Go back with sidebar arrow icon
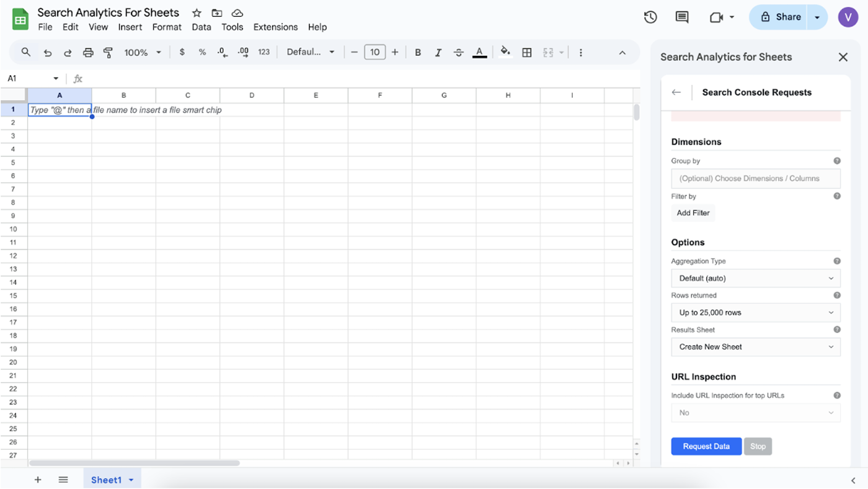The height and width of the screenshot is (489, 868). pos(676,92)
